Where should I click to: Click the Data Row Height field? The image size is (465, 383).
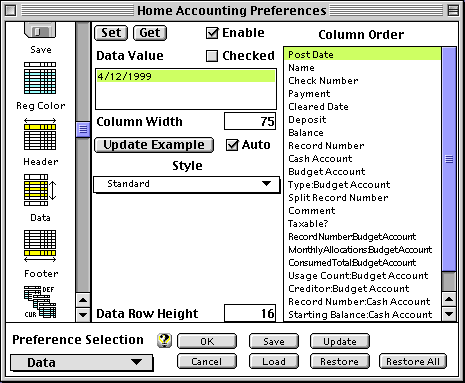[250, 313]
